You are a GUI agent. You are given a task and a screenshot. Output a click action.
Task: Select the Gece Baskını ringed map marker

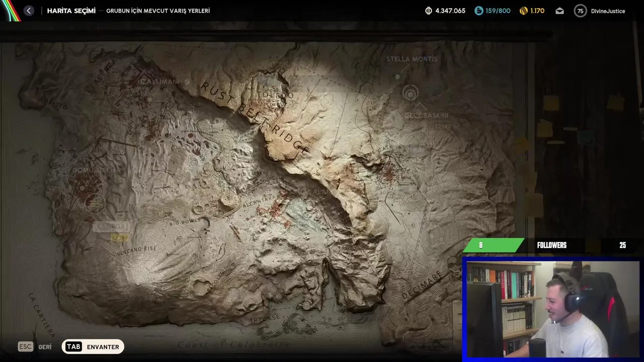pyautogui.click(x=411, y=94)
